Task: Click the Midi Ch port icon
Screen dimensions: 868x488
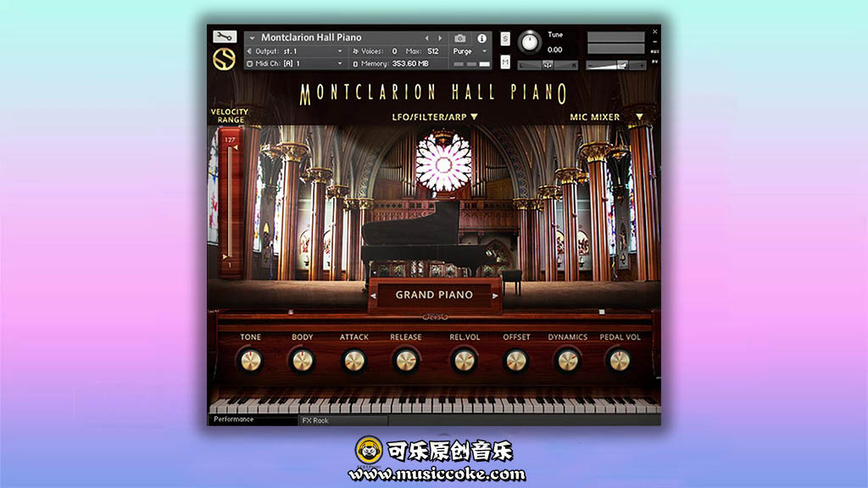Action: (x=249, y=64)
